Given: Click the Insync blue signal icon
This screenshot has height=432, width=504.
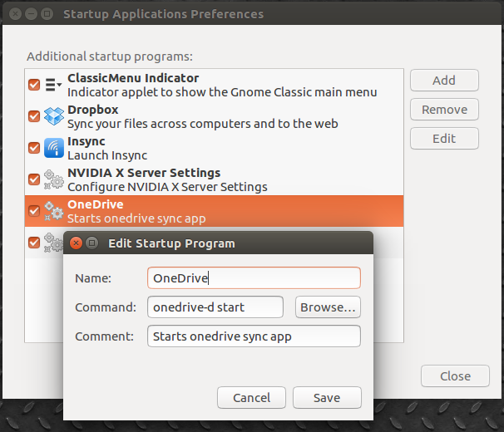Looking at the screenshot, I should tap(54, 148).
